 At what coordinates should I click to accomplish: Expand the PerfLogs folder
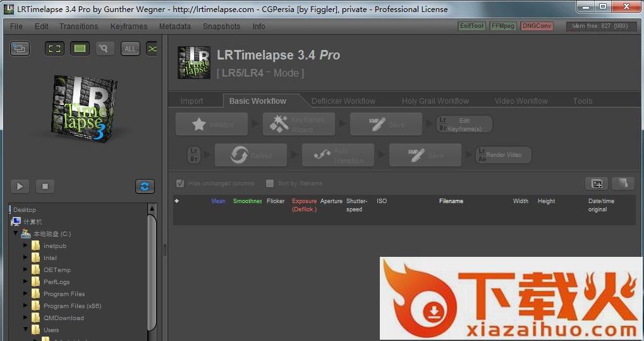point(25,282)
